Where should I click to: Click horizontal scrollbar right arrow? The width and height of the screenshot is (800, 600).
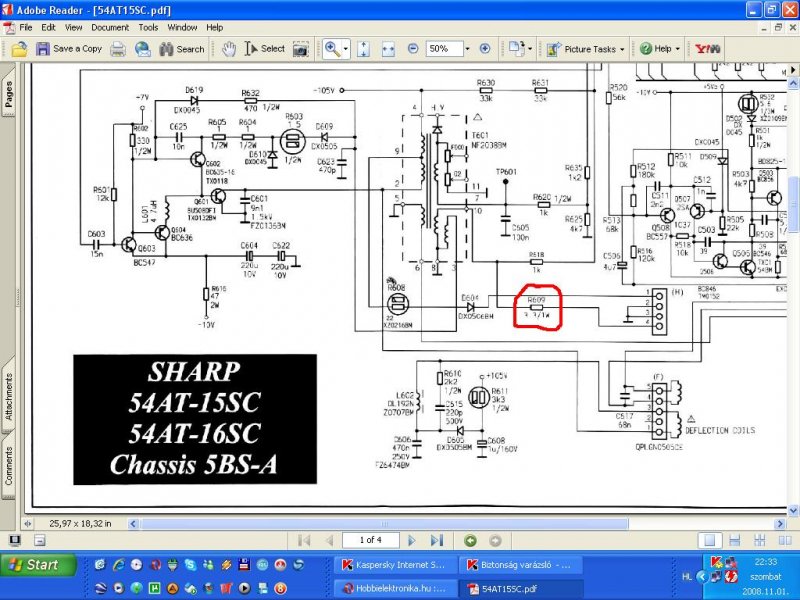(780, 523)
